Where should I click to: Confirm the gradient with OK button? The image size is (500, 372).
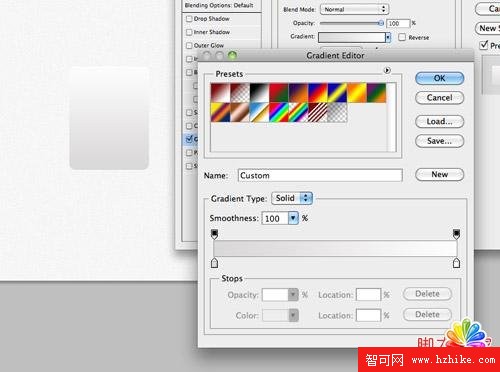point(439,78)
